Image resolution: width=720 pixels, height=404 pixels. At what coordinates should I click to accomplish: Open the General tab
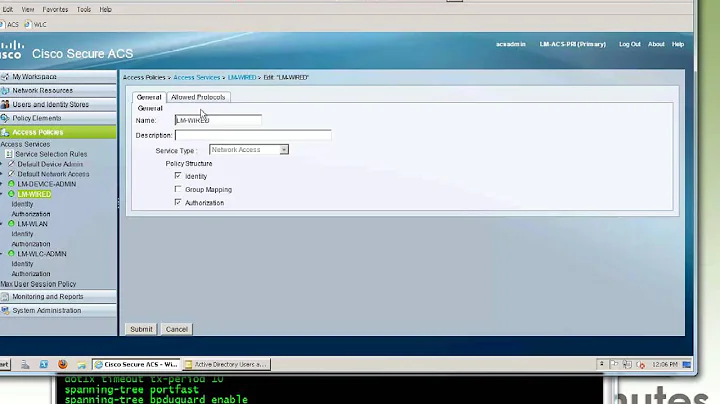coord(149,97)
